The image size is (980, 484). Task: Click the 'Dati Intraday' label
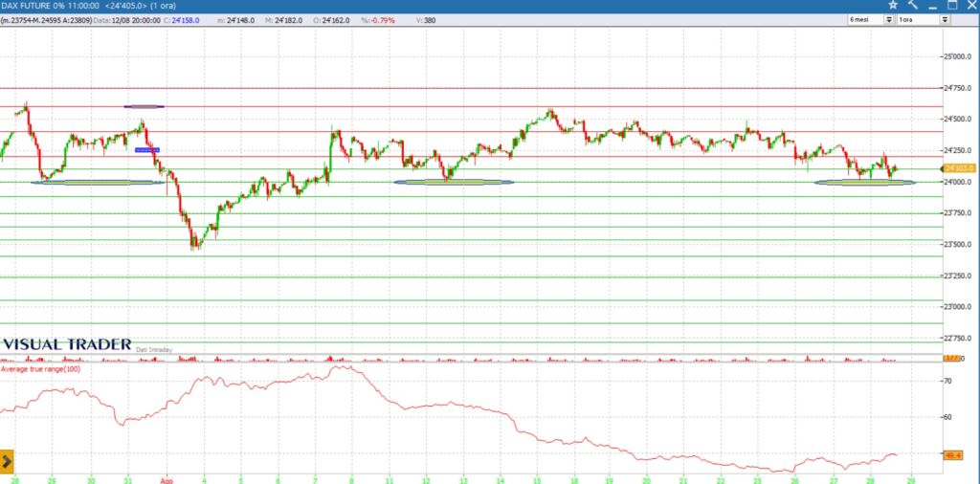[x=154, y=350]
